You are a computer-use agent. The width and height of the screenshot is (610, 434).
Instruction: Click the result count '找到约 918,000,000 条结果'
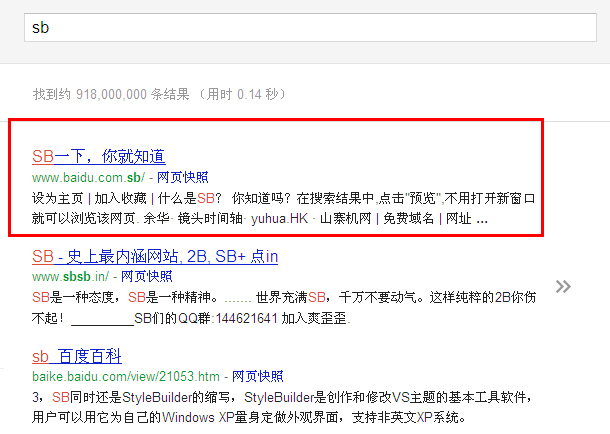pyautogui.click(x=111, y=94)
